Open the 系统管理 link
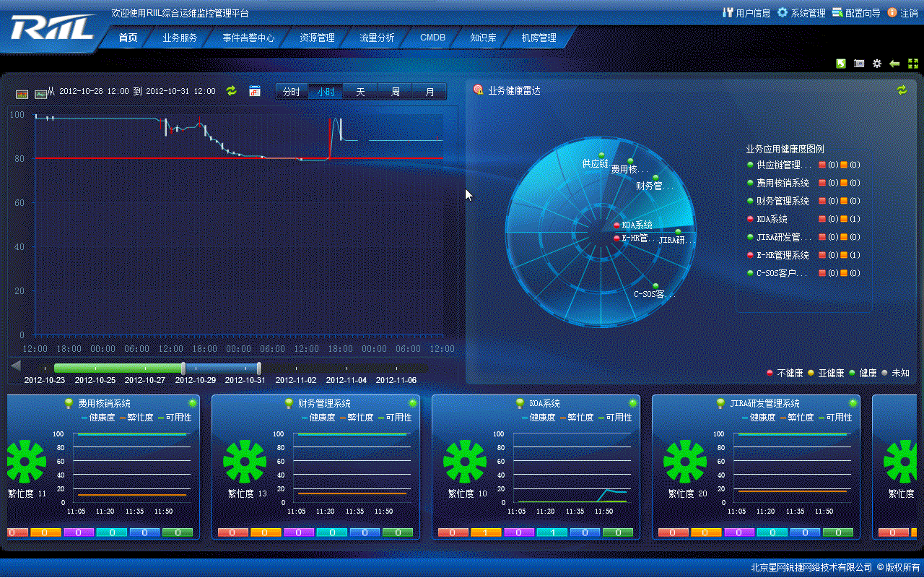The width and height of the screenshot is (924, 578). (x=808, y=13)
